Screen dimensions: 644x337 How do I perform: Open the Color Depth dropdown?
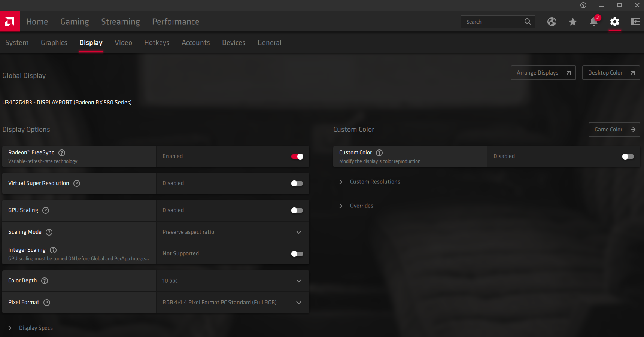pos(232,281)
